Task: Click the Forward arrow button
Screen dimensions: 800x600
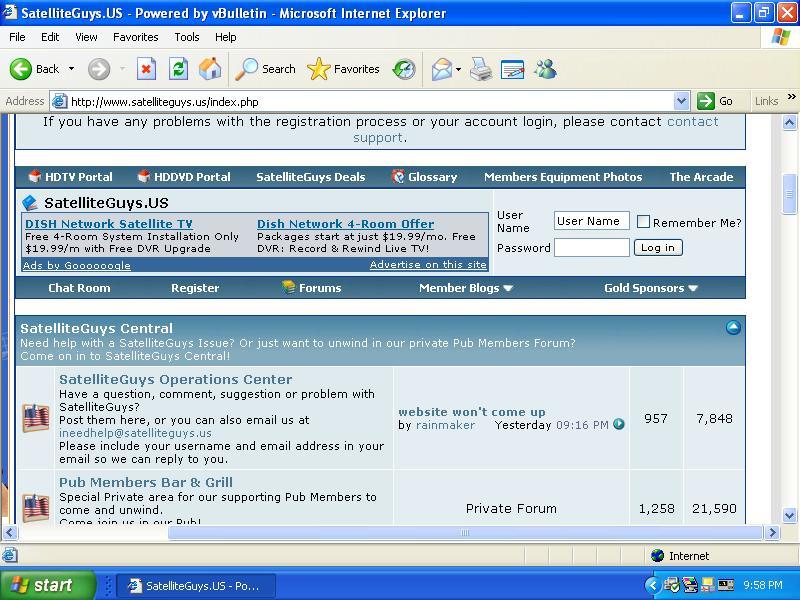Action: 98,69
